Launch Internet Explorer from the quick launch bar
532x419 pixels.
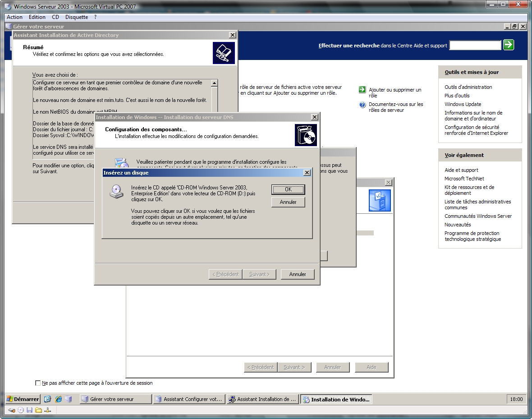(58, 399)
